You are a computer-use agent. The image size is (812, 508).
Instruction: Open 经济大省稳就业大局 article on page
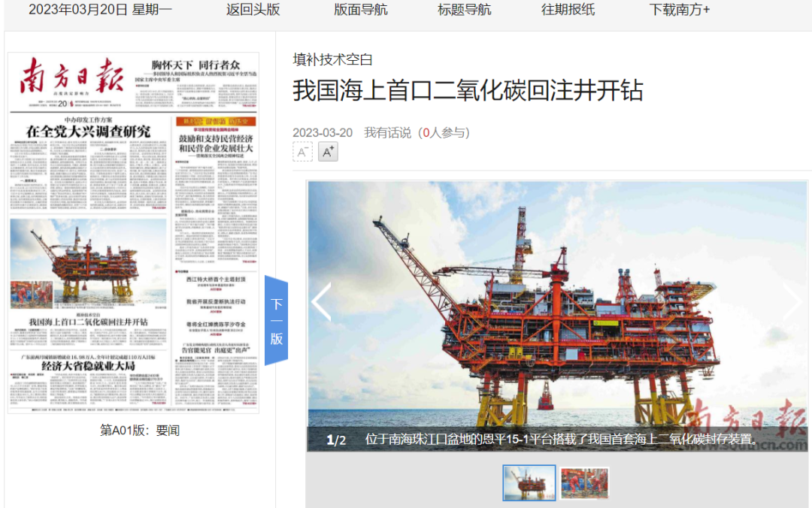click(88, 366)
